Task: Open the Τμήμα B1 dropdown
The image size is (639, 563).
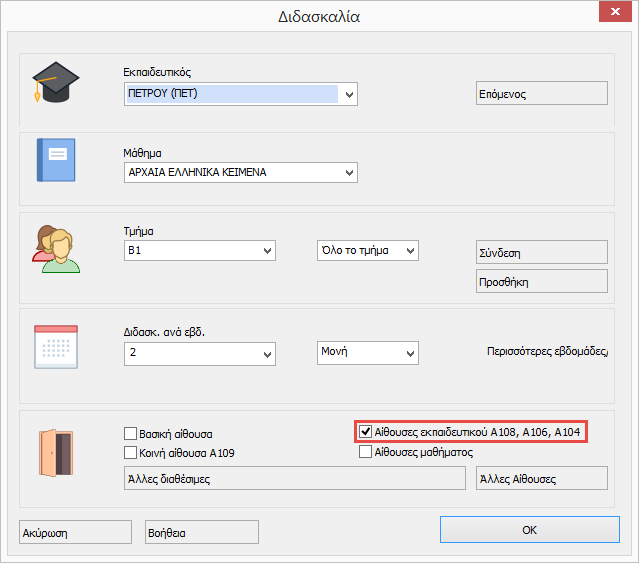Action: [267, 250]
